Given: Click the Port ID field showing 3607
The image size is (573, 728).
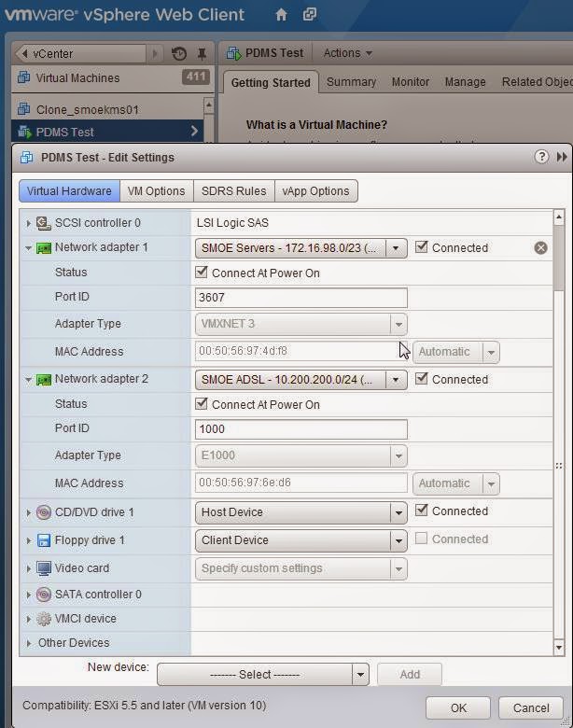Looking at the screenshot, I should (x=300, y=298).
